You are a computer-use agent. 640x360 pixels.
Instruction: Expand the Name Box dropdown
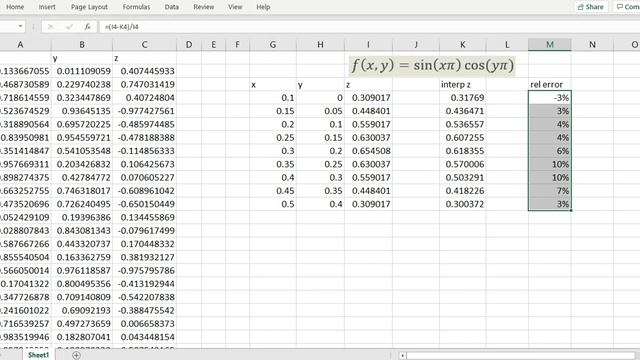pyautogui.click(x=20, y=27)
